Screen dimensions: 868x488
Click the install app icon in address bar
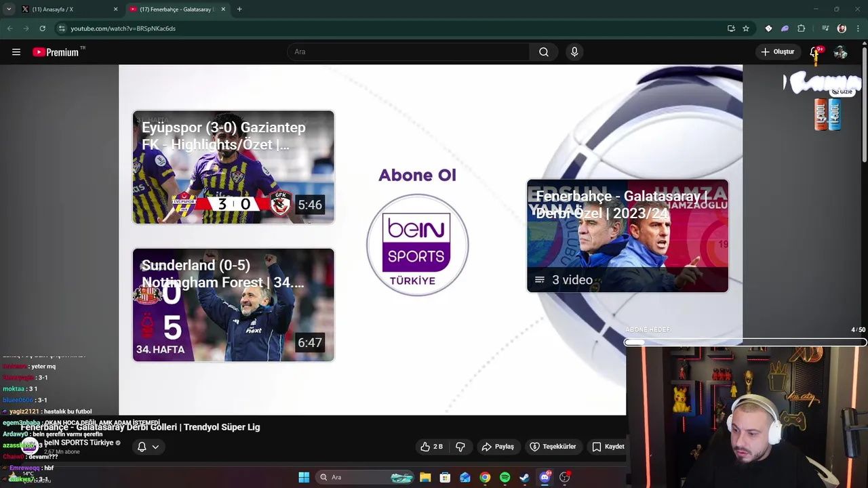click(731, 28)
